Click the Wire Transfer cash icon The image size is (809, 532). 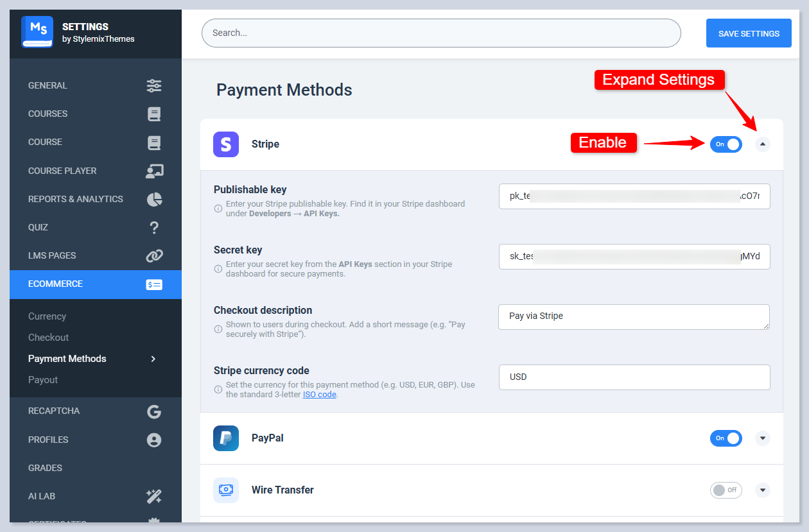pyautogui.click(x=226, y=490)
